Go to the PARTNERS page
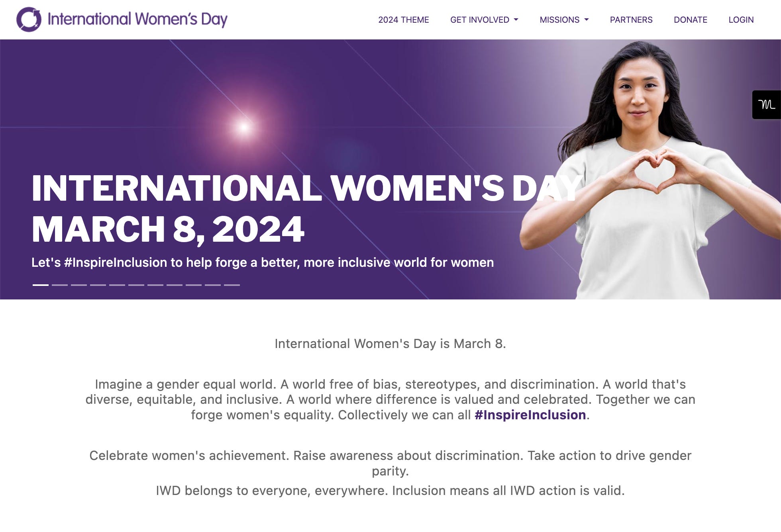This screenshot has height=532, width=781. click(631, 20)
